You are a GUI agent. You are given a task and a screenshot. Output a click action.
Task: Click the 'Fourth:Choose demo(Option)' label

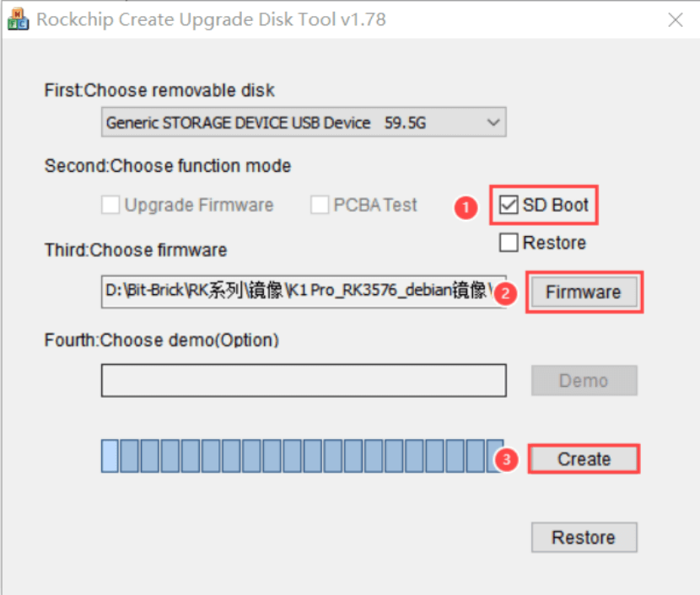click(161, 340)
